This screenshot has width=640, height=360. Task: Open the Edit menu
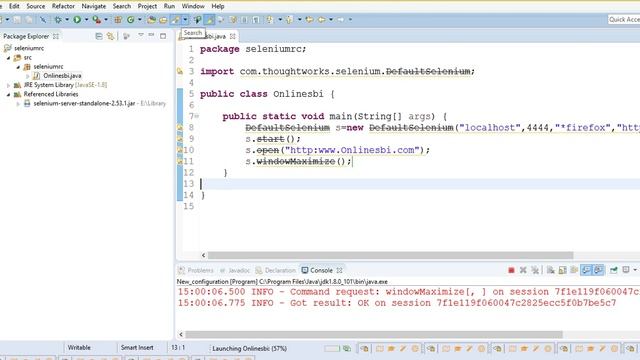coord(14,6)
